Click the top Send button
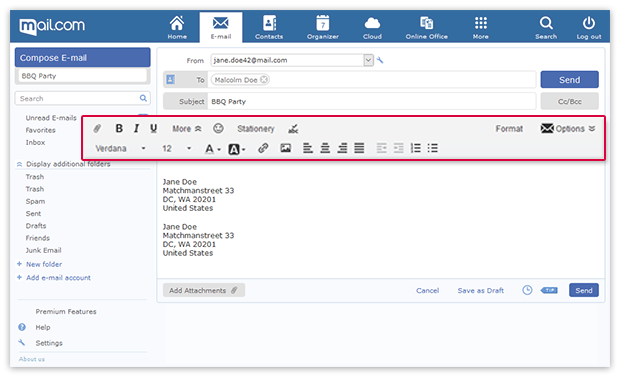 (569, 80)
